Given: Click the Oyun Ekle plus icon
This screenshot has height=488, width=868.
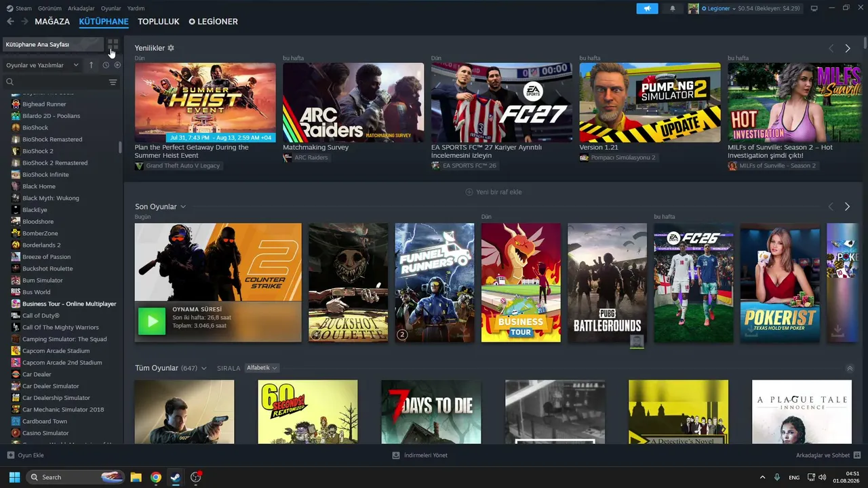Looking at the screenshot, I should pos(10,455).
